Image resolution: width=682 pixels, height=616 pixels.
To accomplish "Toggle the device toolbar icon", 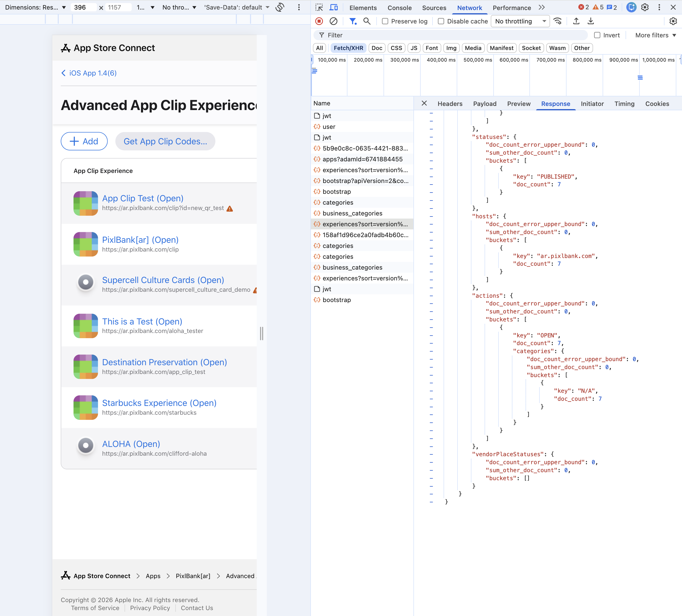I will point(334,7).
